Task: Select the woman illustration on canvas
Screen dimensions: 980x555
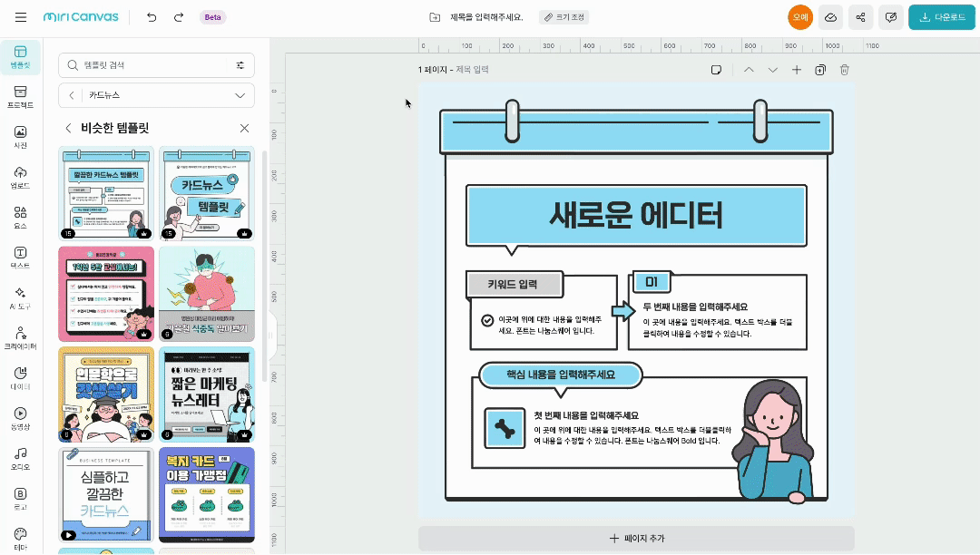Action: click(773, 442)
